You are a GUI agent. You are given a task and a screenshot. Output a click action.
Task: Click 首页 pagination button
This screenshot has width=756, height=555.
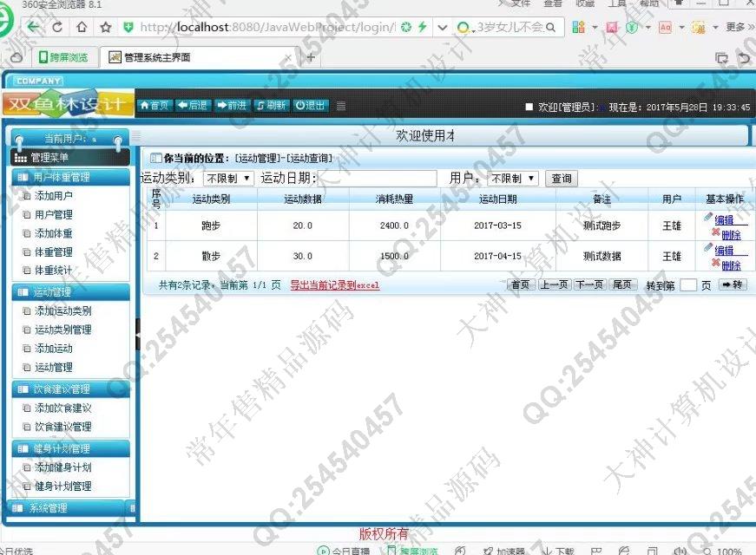[x=520, y=284]
